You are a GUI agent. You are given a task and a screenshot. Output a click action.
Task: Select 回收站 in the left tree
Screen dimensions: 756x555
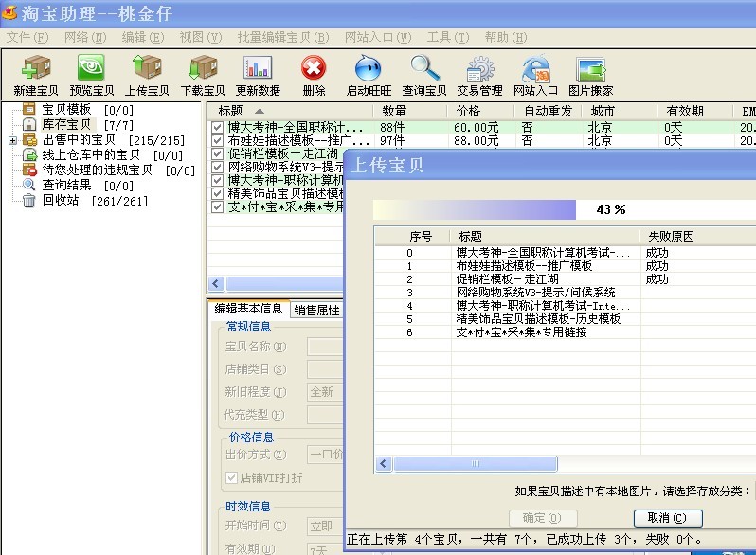(x=61, y=200)
